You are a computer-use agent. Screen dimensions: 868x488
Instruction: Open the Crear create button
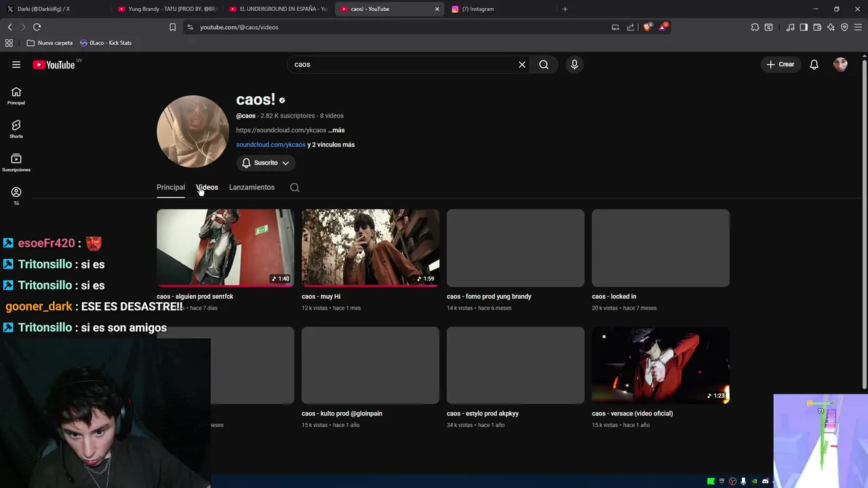[x=780, y=64]
